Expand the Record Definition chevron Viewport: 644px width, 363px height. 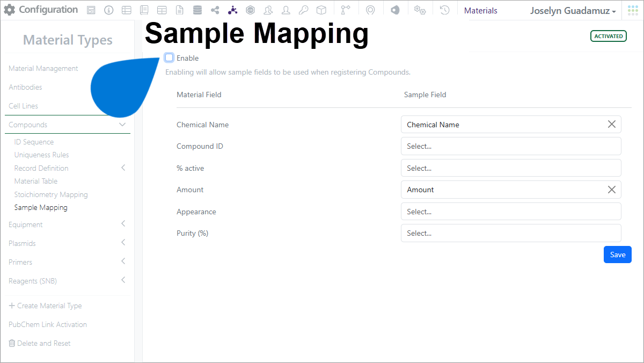(123, 168)
